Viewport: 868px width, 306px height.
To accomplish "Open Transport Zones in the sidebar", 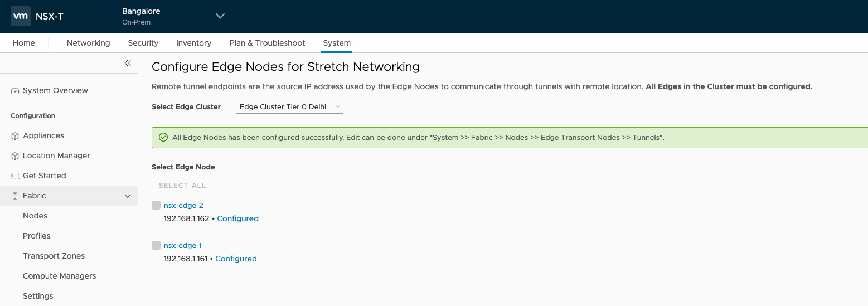I will click(54, 256).
